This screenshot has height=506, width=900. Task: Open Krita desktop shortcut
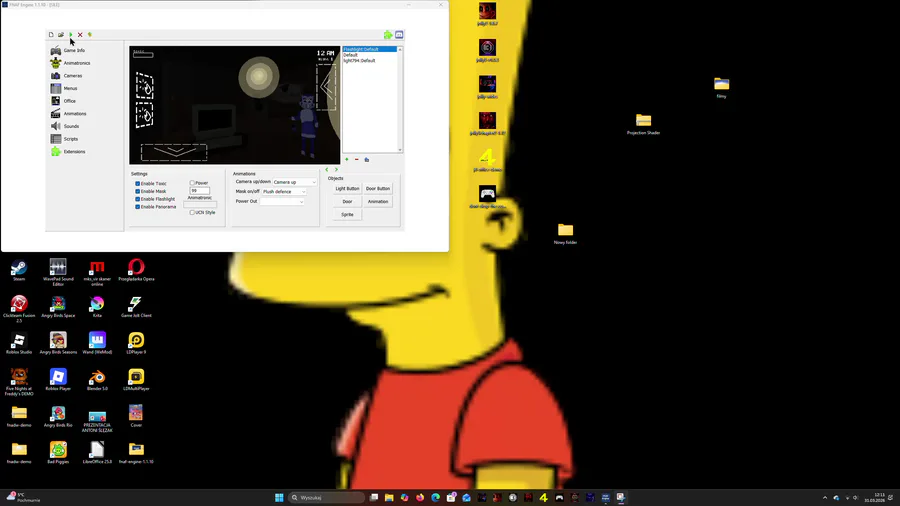click(x=97, y=307)
